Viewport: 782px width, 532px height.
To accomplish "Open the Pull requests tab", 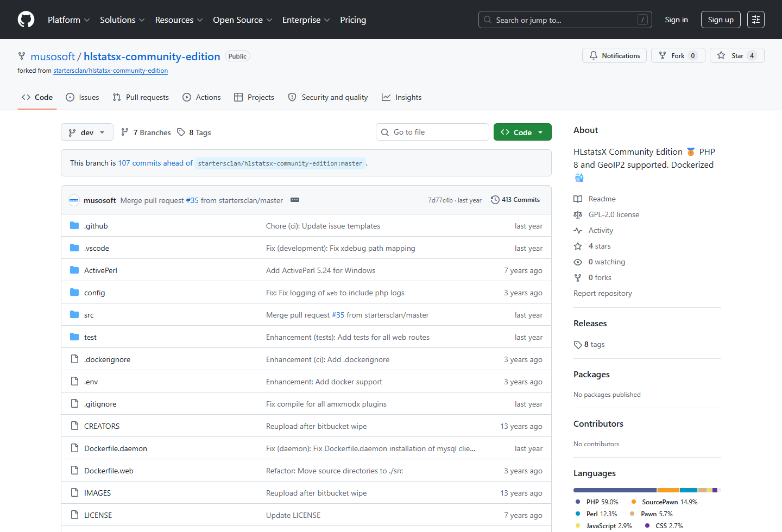I will 141,97.
